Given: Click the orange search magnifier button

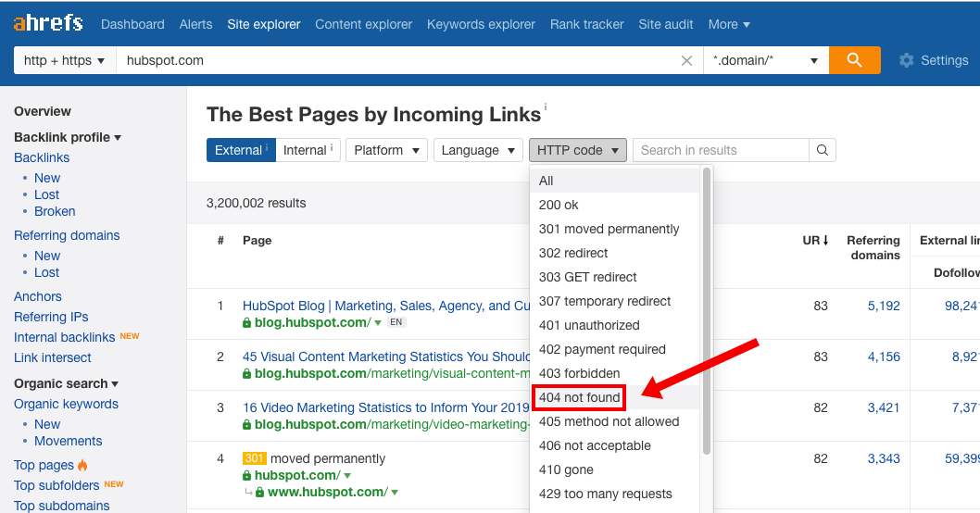Looking at the screenshot, I should [x=854, y=60].
